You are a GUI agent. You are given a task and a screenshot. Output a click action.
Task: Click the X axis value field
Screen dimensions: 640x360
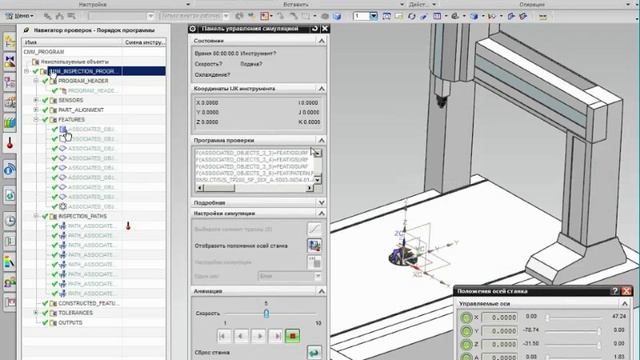500,317
